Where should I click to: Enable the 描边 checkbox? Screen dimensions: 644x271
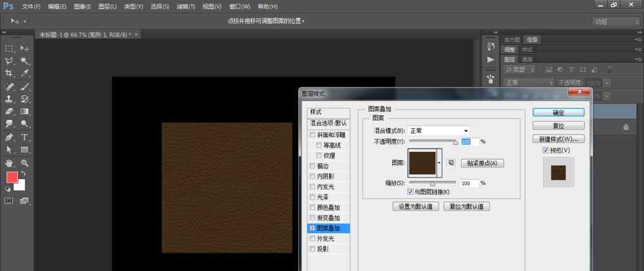click(312, 166)
